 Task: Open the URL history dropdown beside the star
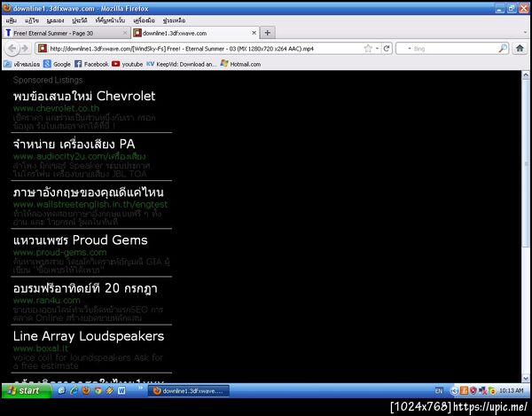pyautogui.click(x=378, y=49)
